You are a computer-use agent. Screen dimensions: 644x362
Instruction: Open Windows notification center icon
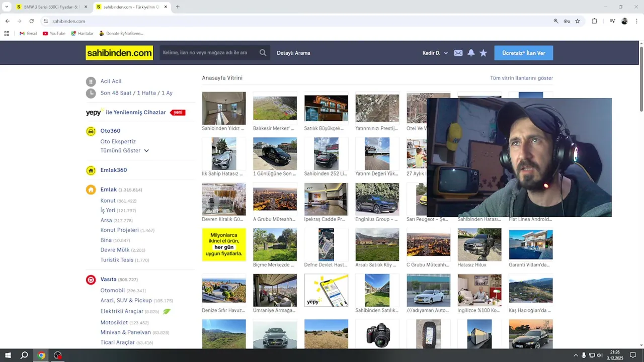pos(633,355)
